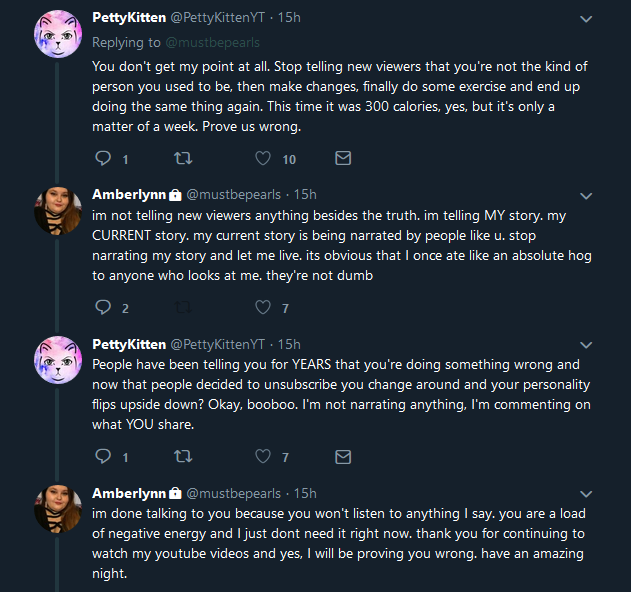Screen dimensions: 631x592
Task: Retweet PettyKitten's first tweet
Action: point(183,158)
